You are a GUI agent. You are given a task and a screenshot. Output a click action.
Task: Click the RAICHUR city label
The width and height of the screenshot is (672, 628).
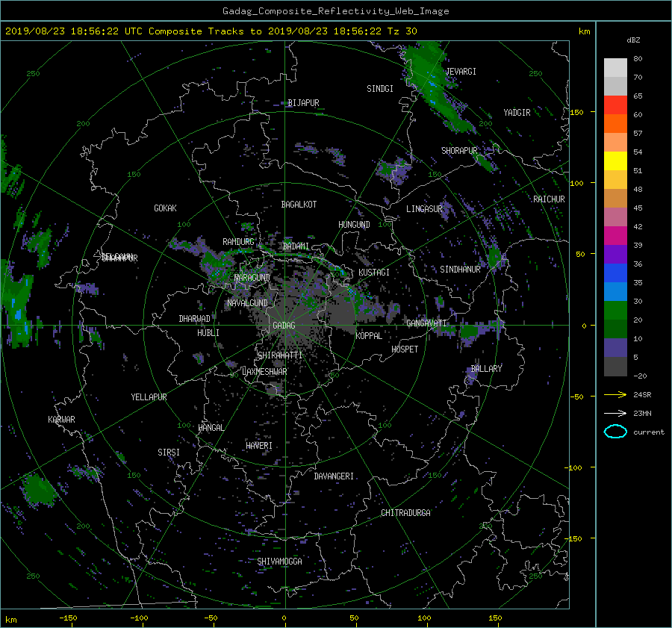pos(549,199)
